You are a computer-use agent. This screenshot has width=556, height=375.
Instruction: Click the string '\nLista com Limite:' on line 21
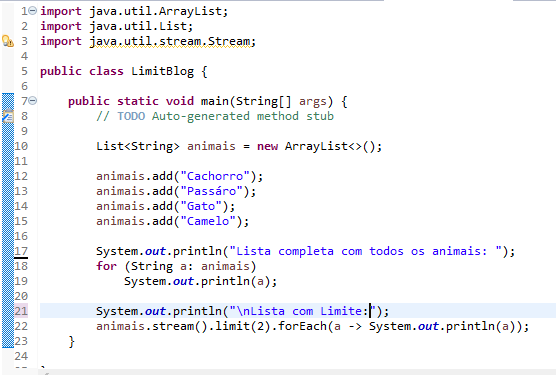coord(302,311)
